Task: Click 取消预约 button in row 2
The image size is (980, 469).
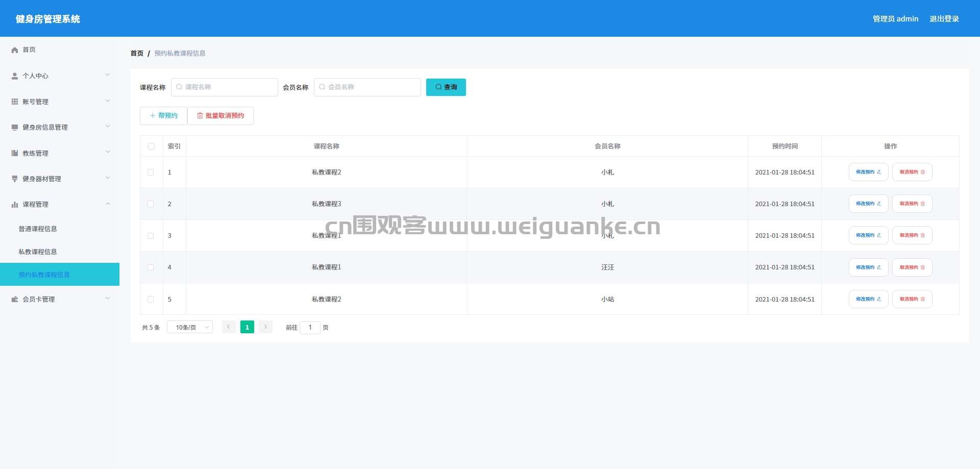Action: [912, 204]
